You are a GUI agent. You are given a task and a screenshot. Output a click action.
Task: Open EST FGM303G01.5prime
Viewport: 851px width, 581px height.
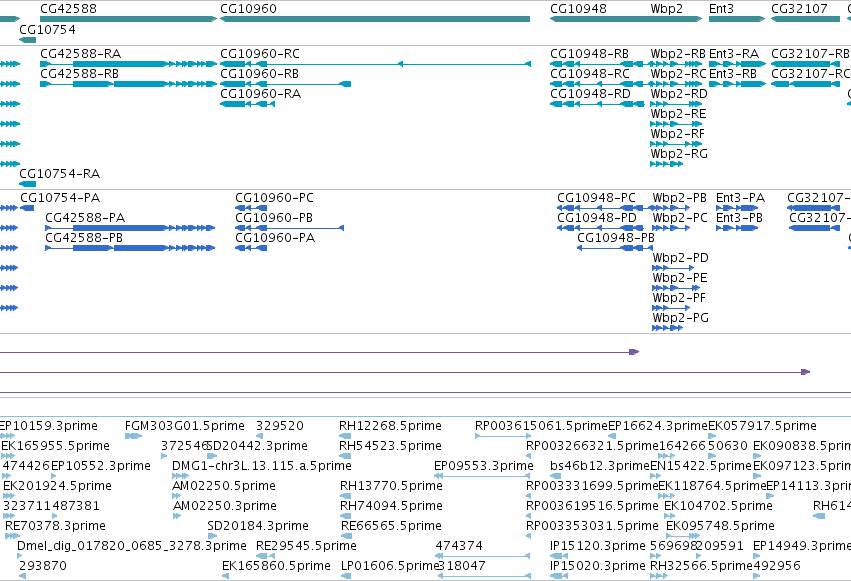click(185, 426)
